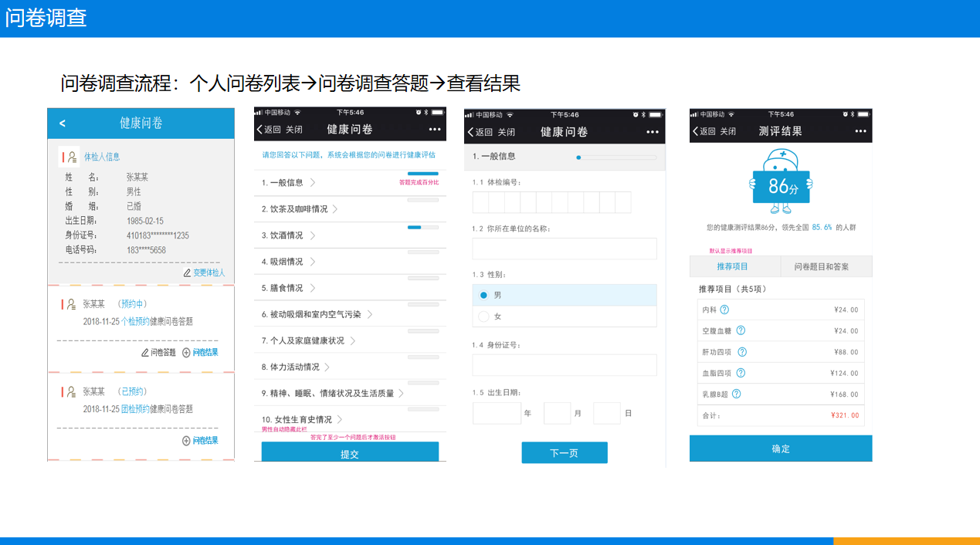The width and height of the screenshot is (980, 545).
Task: Expand the 1. 一般信息 questionnaire section
Action: [x=350, y=183]
